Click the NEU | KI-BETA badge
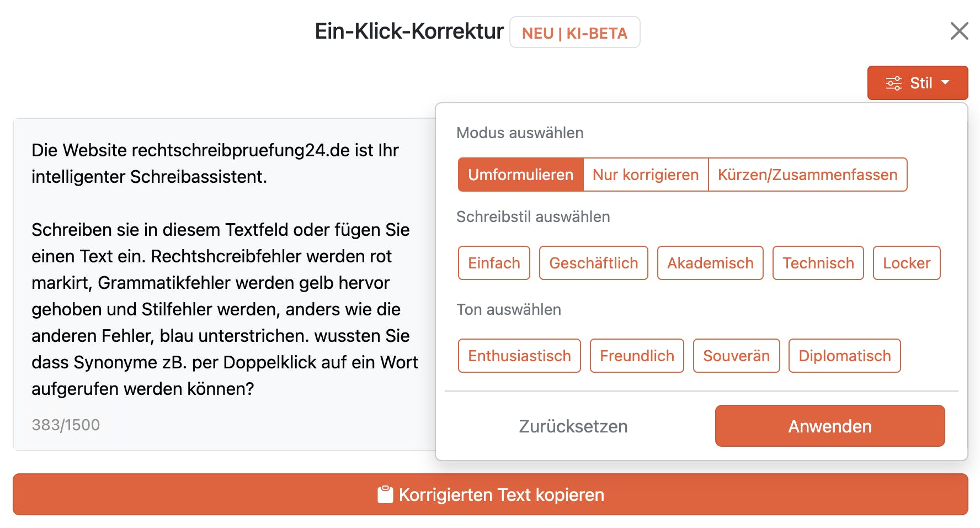Viewport: 980px width, 528px height. click(575, 33)
